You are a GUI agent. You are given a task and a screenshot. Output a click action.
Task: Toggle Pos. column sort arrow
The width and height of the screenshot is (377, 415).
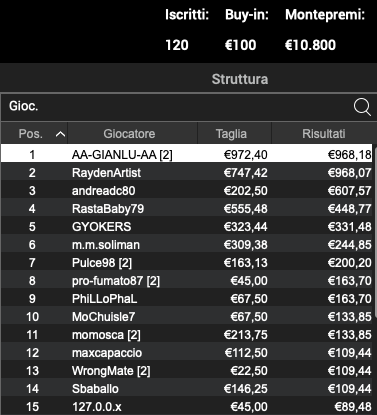60,134
